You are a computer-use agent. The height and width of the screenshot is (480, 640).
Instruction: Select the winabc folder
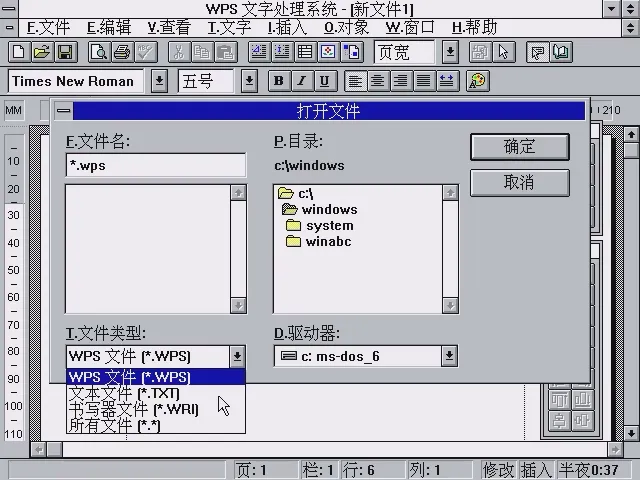318,241
